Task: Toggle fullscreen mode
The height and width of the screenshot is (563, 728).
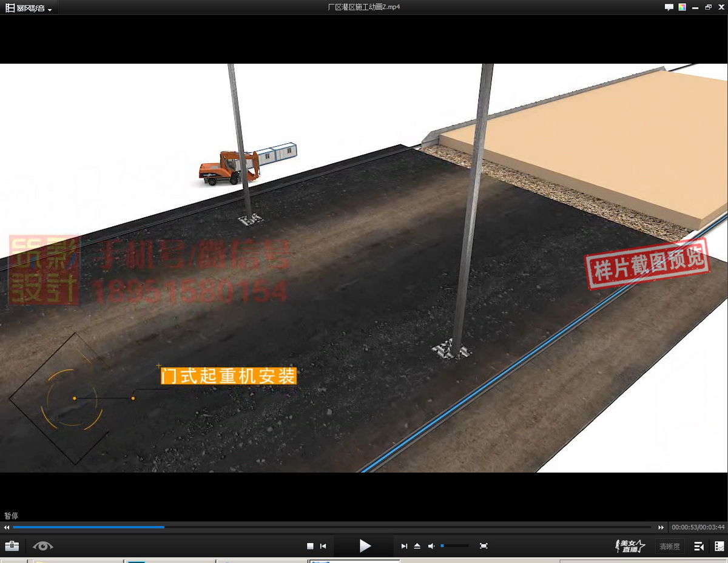Action: 484,546
